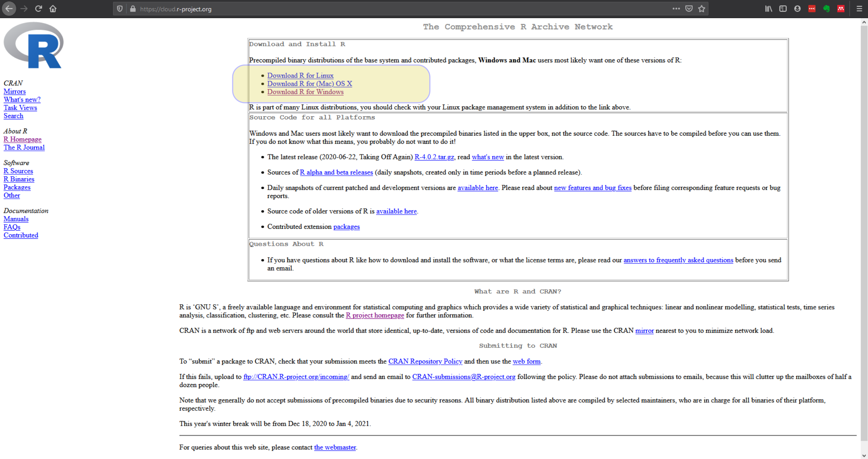Click the Download and Install R heading

[x=297, y=44]
